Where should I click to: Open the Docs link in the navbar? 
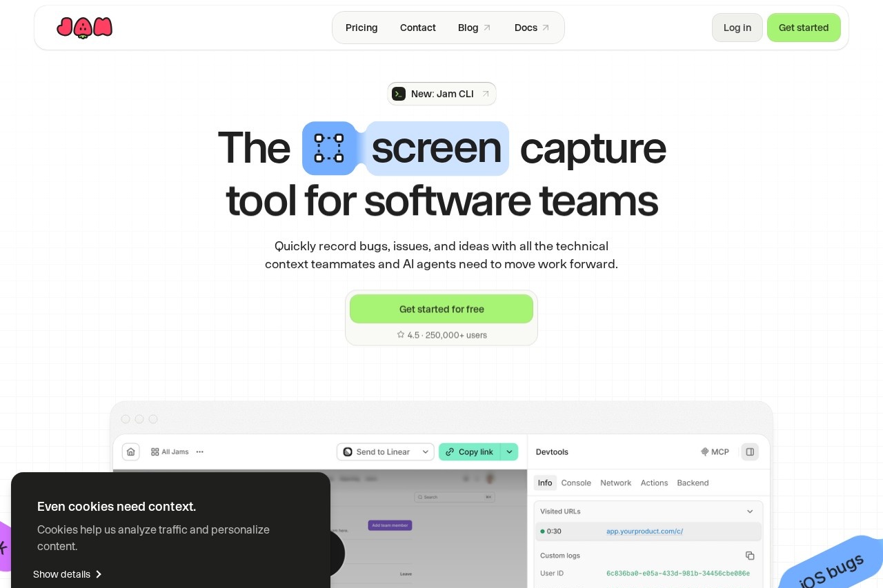532,28
